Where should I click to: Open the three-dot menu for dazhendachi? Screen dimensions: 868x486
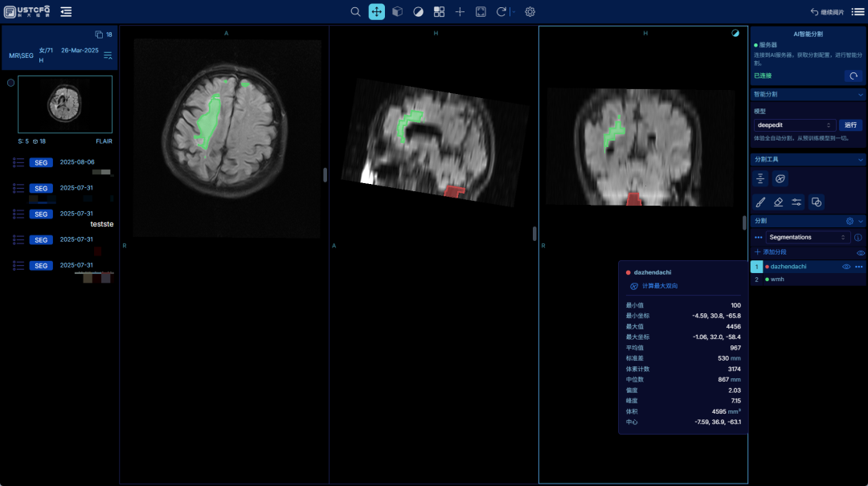click(x=859, y=267)
